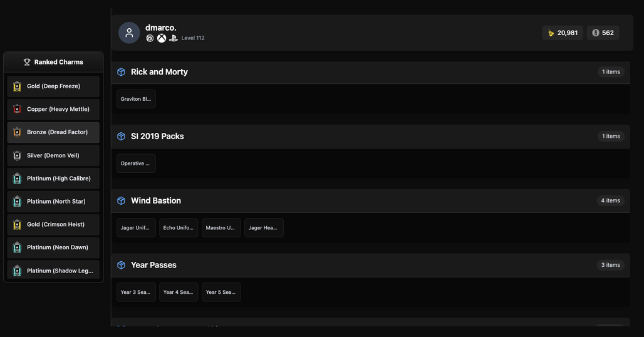Click the PlayStation platform icon
The height and width of the screenshot is (337, 644).
[x=174, y=38]
